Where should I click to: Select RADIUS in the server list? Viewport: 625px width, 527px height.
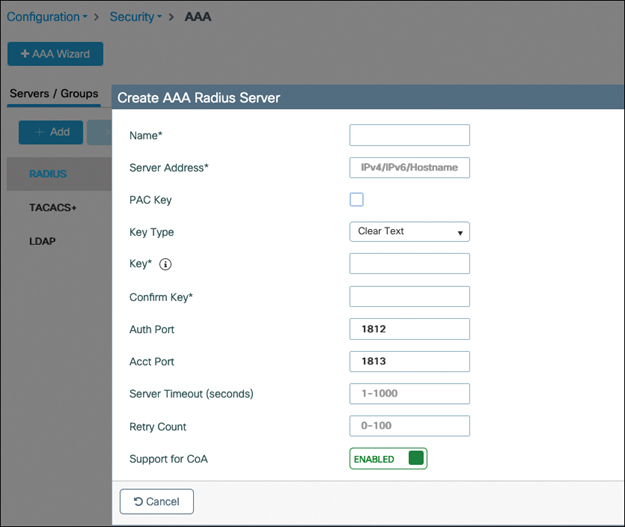point(48,174)
